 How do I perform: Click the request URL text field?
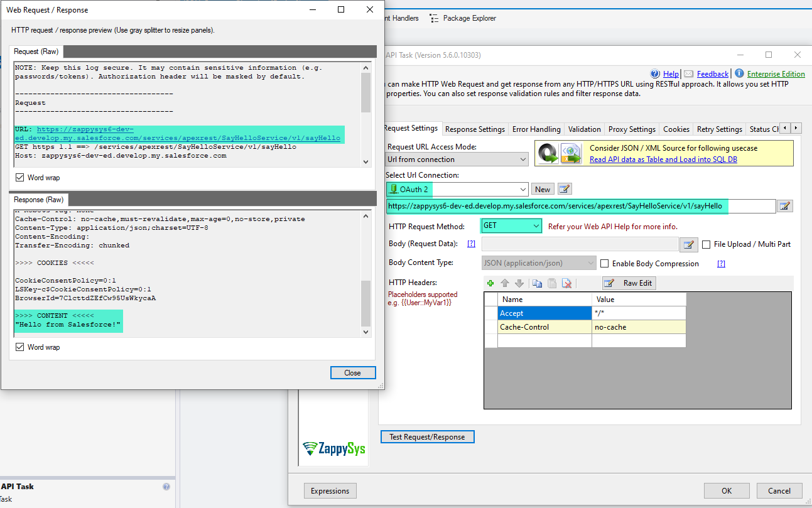point(580,206)
